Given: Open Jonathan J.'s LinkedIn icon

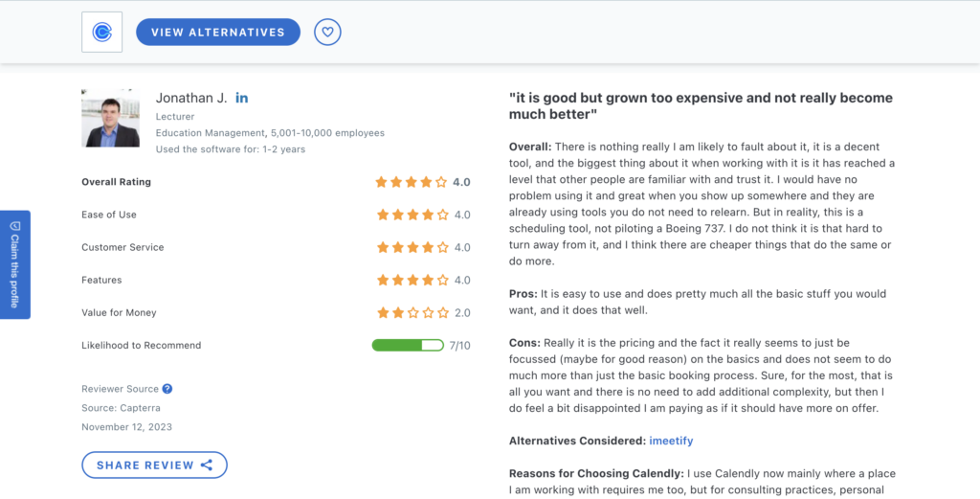Looking at the screenshot, I should [x=242, y=99].
